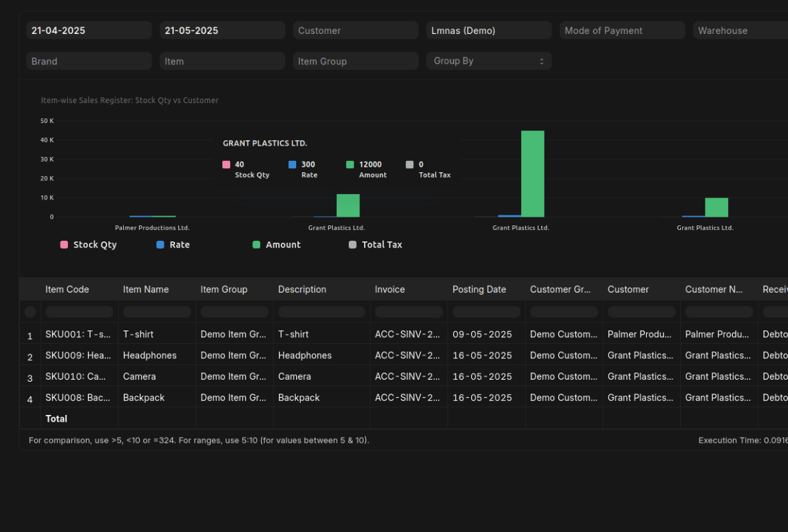
Task: Click the Item Group filter field
Action: coord(355,61)
